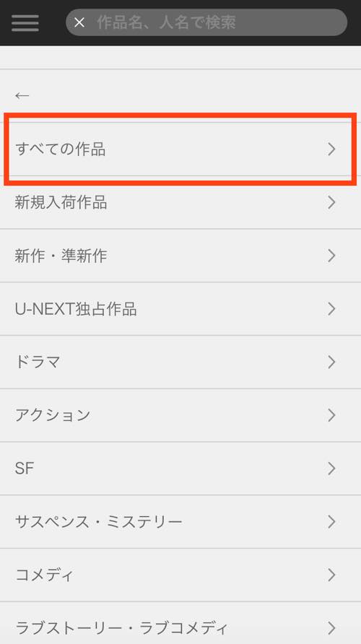The height and width of the screenshot is (644, 361).
Task: Focus the 作品名、人名で検索 search field
Action: coord(206,22)
